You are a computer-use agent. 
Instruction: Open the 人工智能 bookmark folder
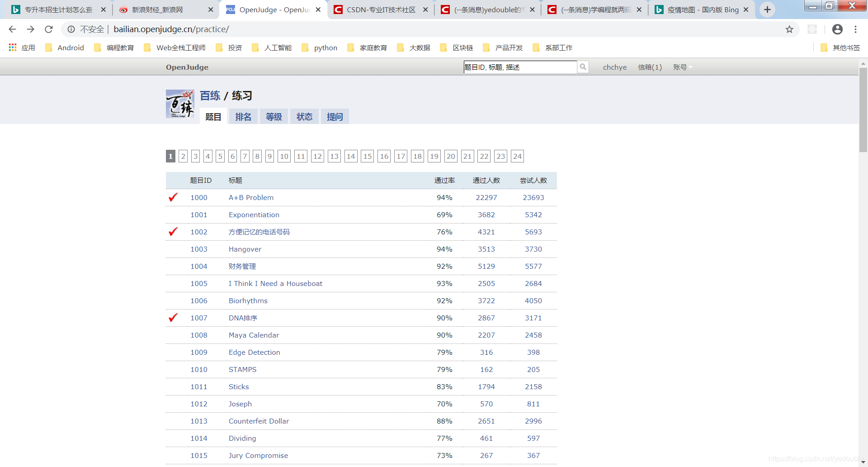point(272,48)
